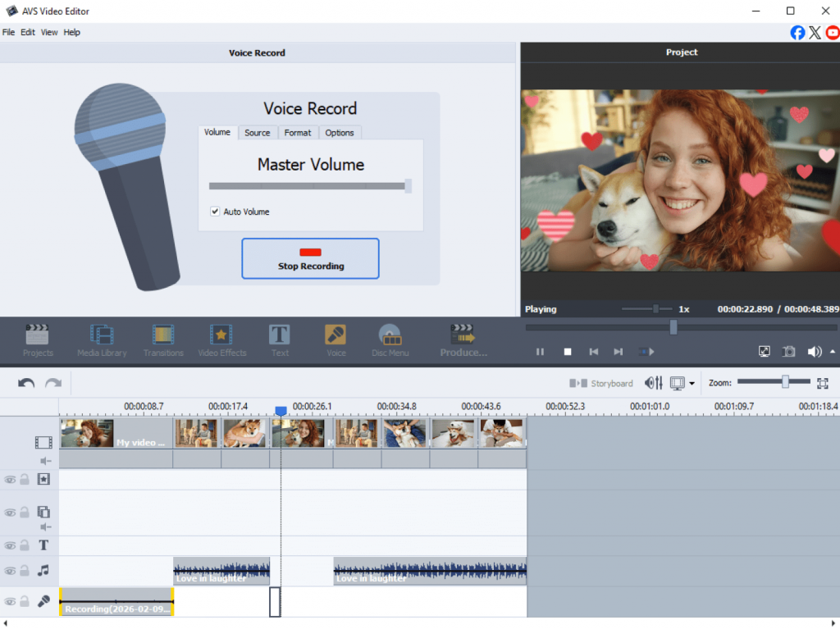840x629 pixels.
Task: Switch to the Source tab
Action: (257, 133)
